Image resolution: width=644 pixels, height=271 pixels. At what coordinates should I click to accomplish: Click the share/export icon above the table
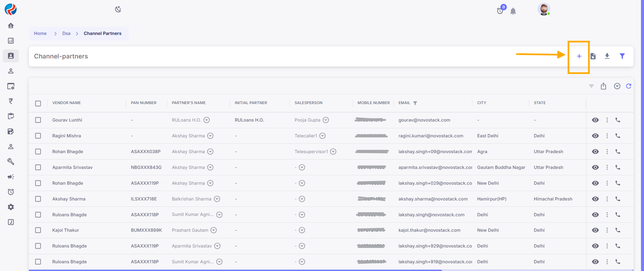(x=603, y=86)
